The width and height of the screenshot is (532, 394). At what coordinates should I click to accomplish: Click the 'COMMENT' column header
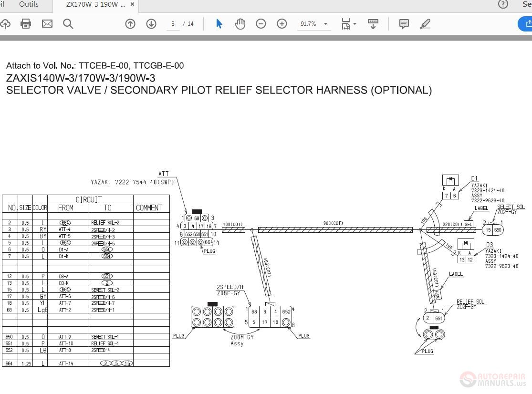click(149, 207)
